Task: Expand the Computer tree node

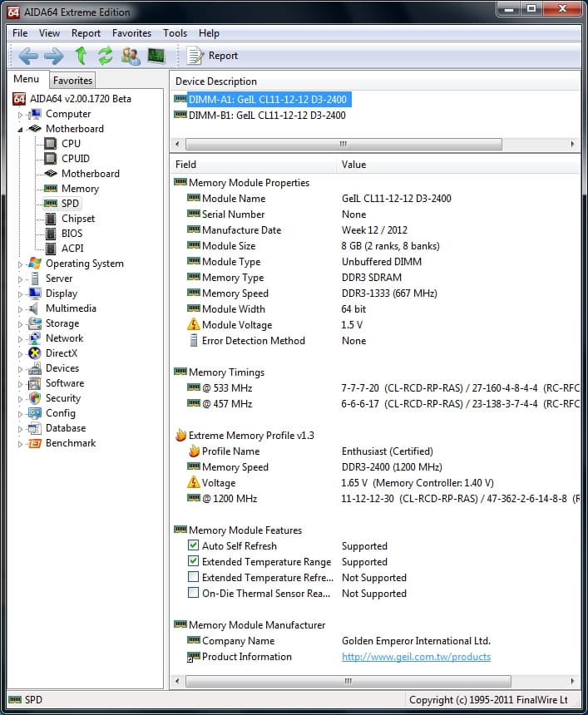Action: (x=20, y=115)
